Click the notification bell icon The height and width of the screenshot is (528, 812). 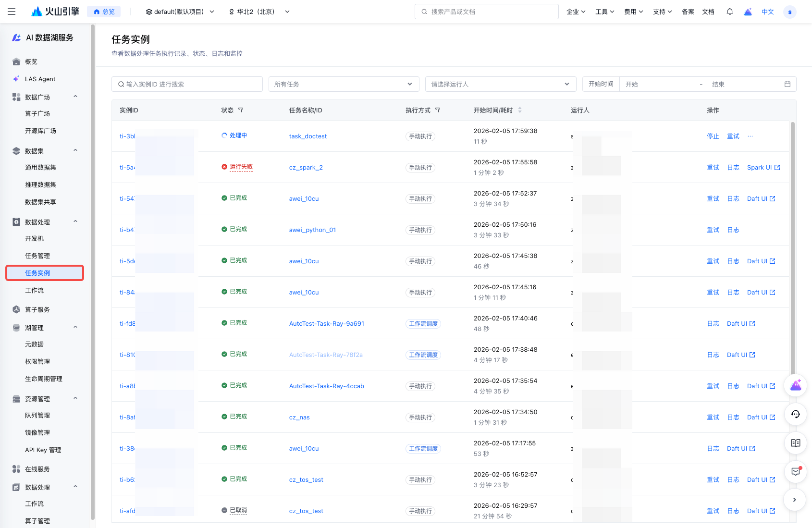729,12
